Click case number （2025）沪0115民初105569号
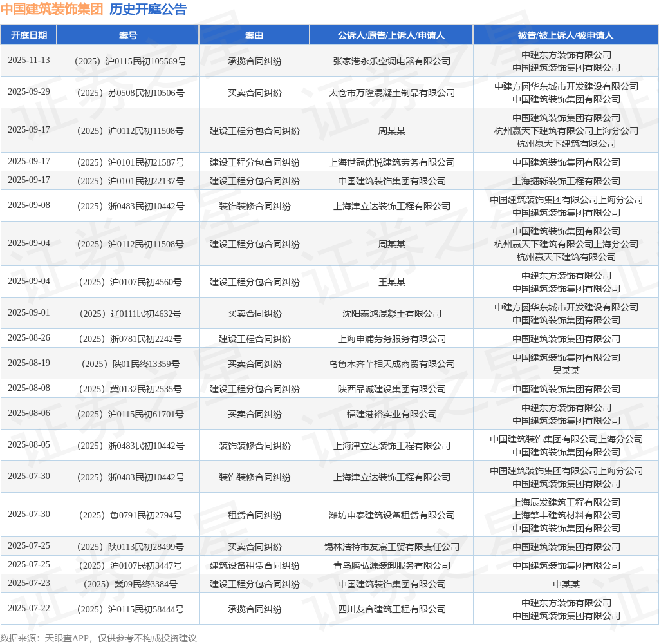This screenshot has height=644, width=659. (x=127, y=61)
